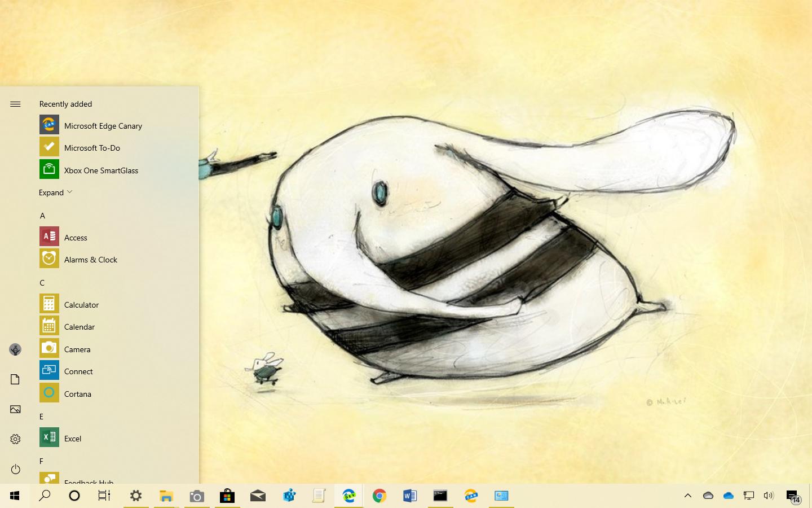The width and height of the screenshot is (812, 508).
Task: Open Settings from the Start menu sidebar
Action: (15, 439)
